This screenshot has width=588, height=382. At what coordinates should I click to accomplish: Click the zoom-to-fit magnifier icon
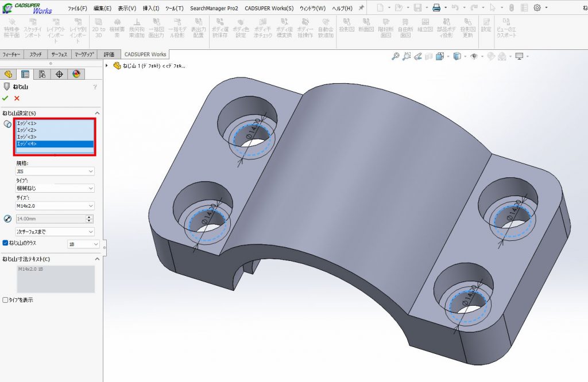(395, 56)
